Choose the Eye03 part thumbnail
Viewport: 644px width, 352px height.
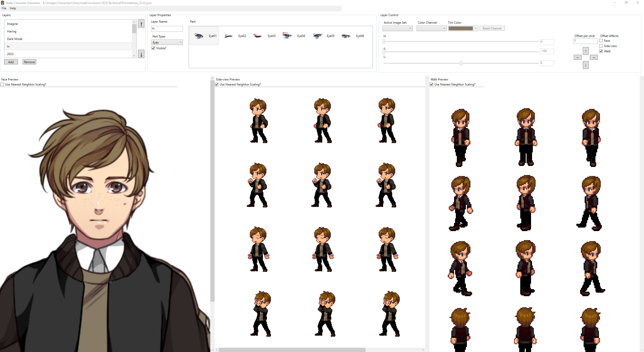pos(258,36)
